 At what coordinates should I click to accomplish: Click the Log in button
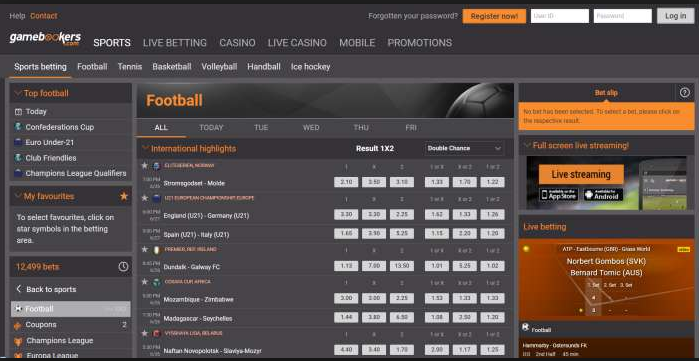(675, 16)
